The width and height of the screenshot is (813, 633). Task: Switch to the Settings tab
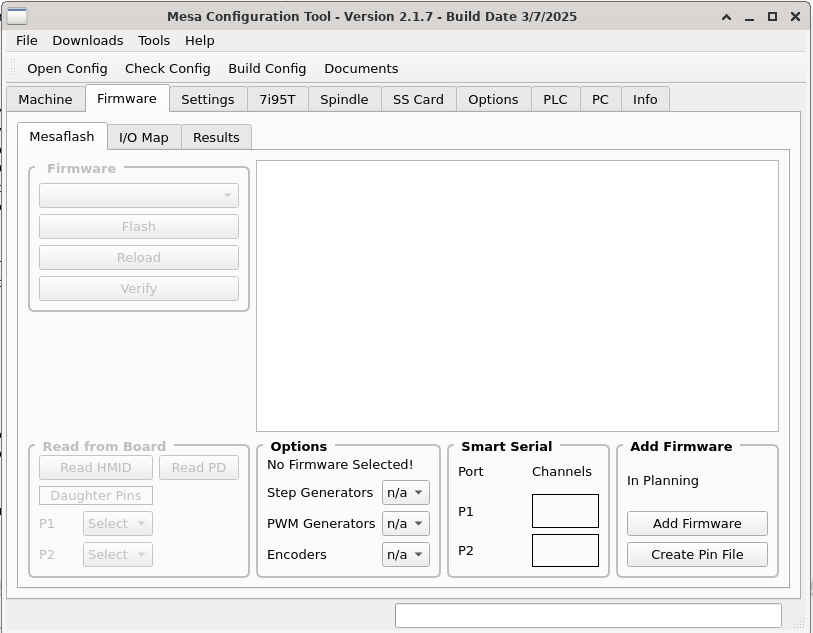[208, 99]
